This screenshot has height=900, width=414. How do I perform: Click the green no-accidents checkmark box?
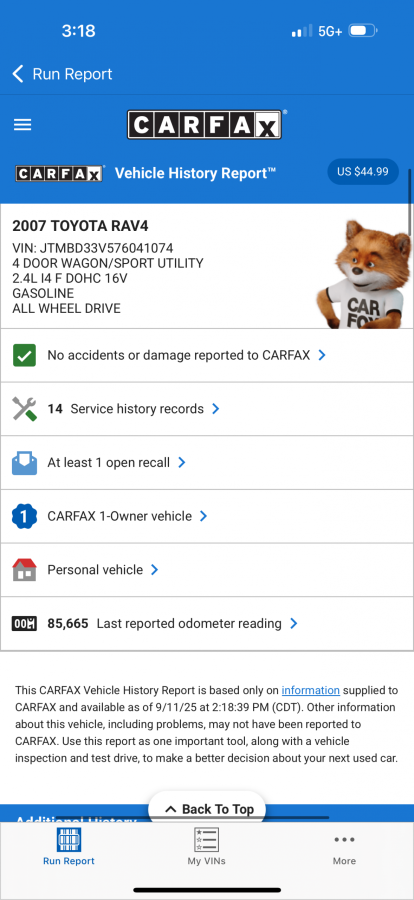click(24, 355)
